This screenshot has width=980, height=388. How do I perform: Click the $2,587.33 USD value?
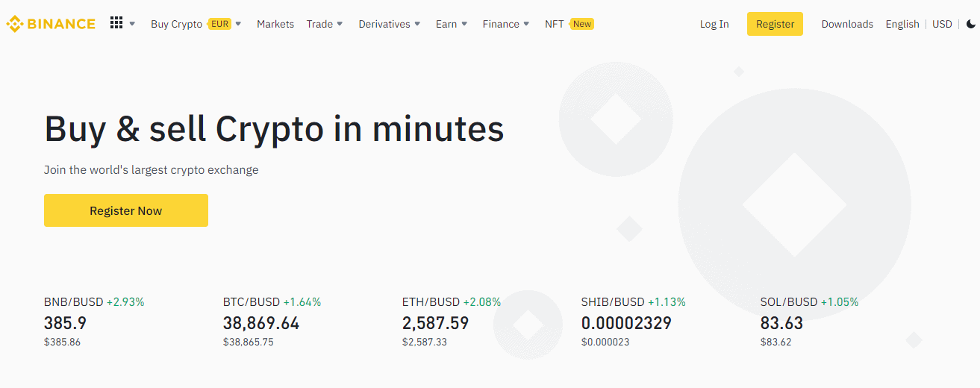click(x=423, y=342)
